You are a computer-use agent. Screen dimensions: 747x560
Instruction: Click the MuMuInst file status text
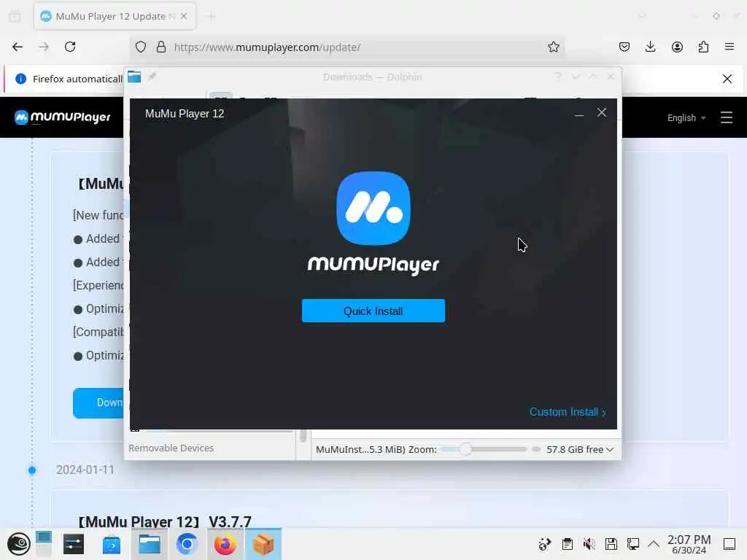click(x=360, y=449)
